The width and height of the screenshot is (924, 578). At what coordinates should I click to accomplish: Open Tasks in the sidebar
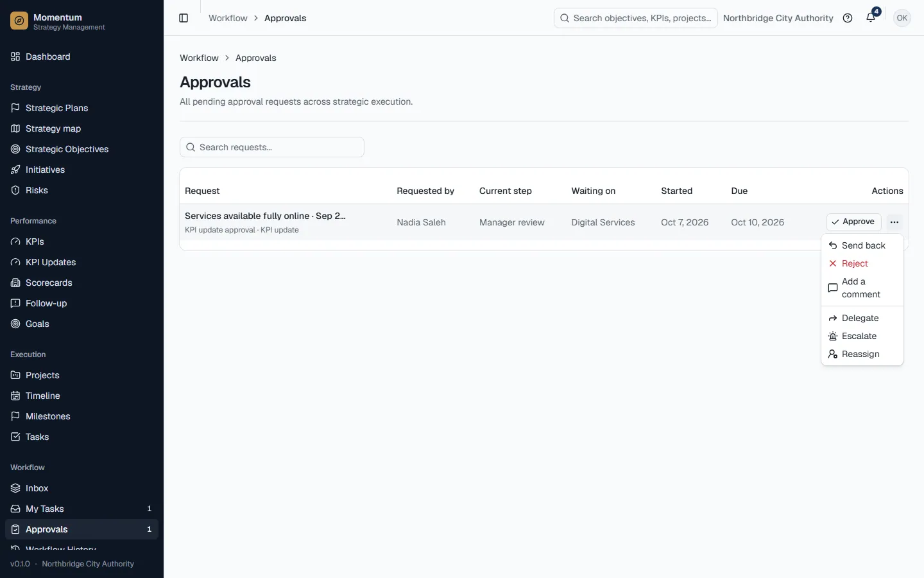pyautogui.click(x=81, y=437)
